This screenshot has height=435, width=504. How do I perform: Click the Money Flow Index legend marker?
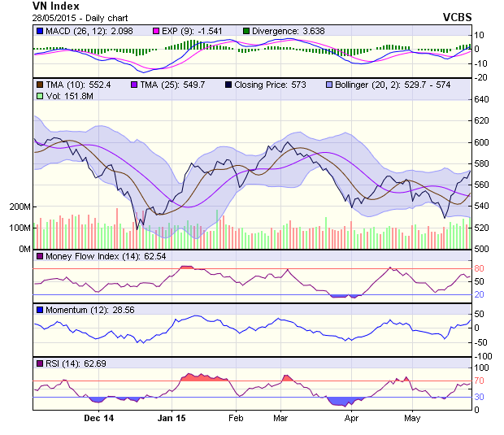tap(39, 258)
